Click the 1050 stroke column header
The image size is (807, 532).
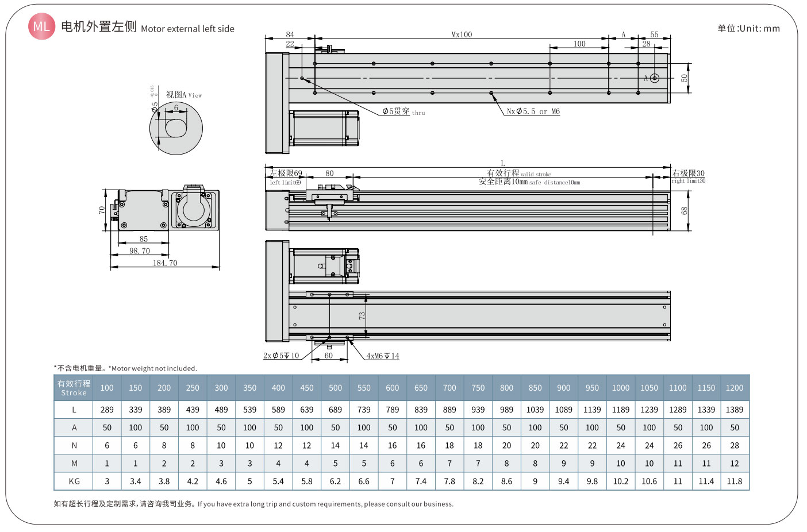coord(649,388)
